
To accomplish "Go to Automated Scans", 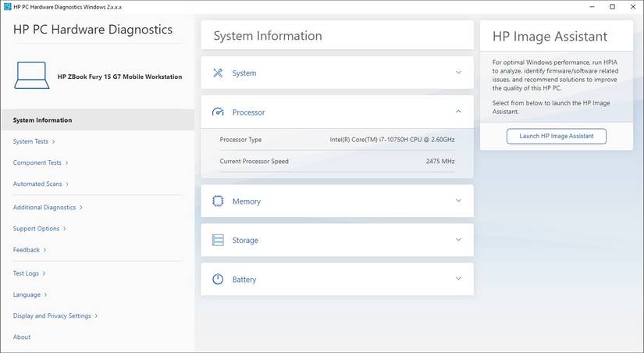I will point(41,184).
